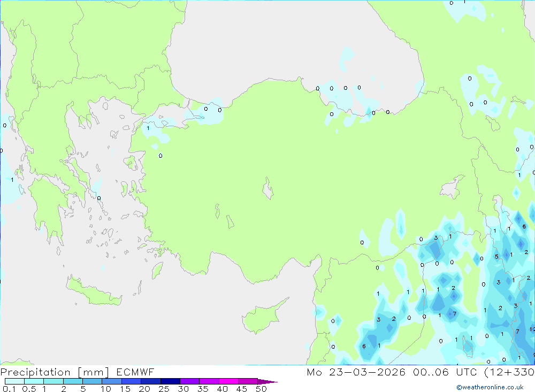
Task: Select the 30–35 mm purple legend swatch
Action: [x=189, y=381]
